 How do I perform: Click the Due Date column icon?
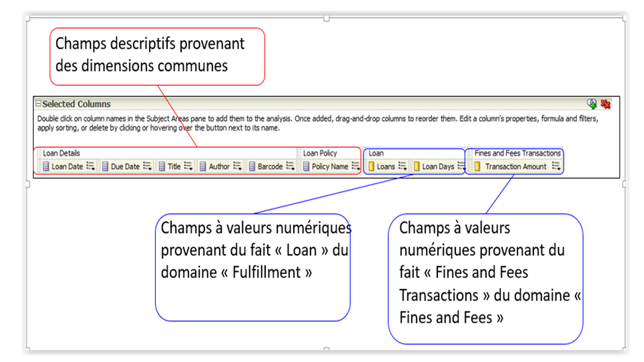click(x=105, y=166)
